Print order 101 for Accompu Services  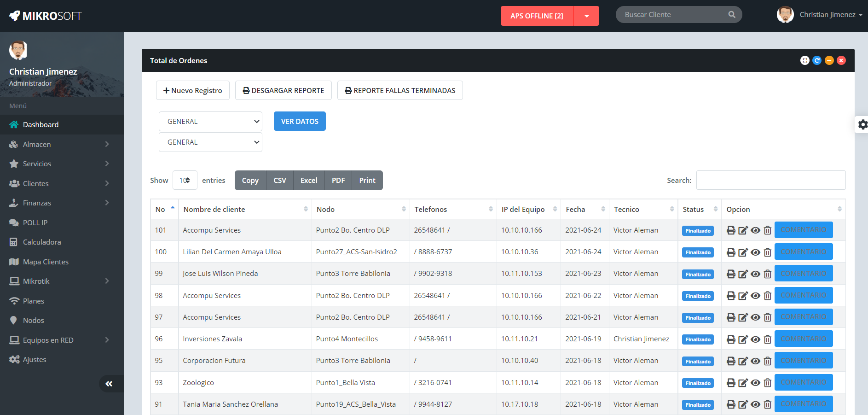731,230
